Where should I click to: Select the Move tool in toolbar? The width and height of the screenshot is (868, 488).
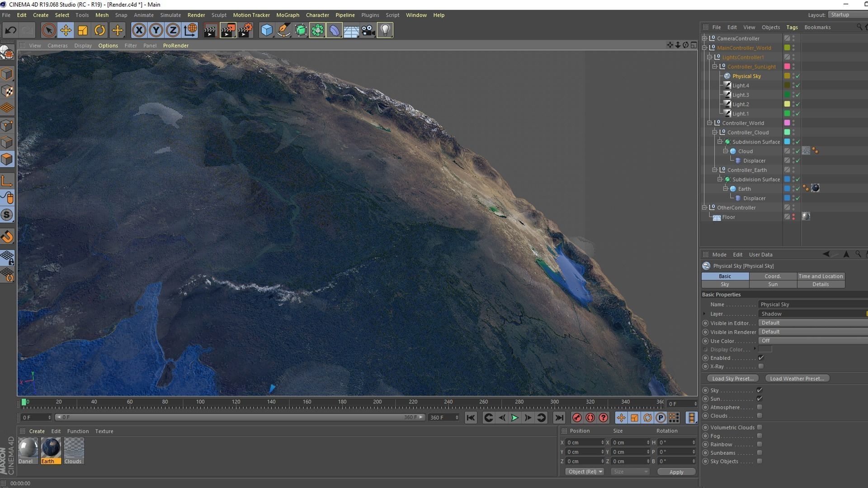point(66,30)
